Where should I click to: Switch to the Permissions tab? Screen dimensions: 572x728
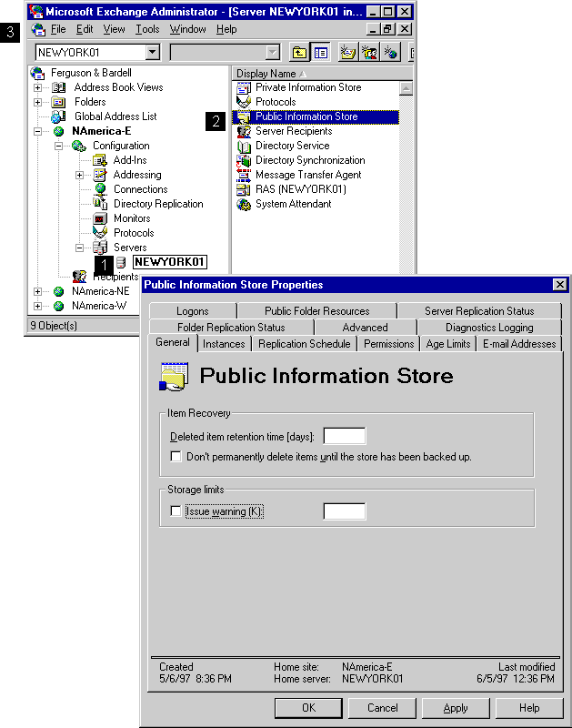(x=388, y=344)
